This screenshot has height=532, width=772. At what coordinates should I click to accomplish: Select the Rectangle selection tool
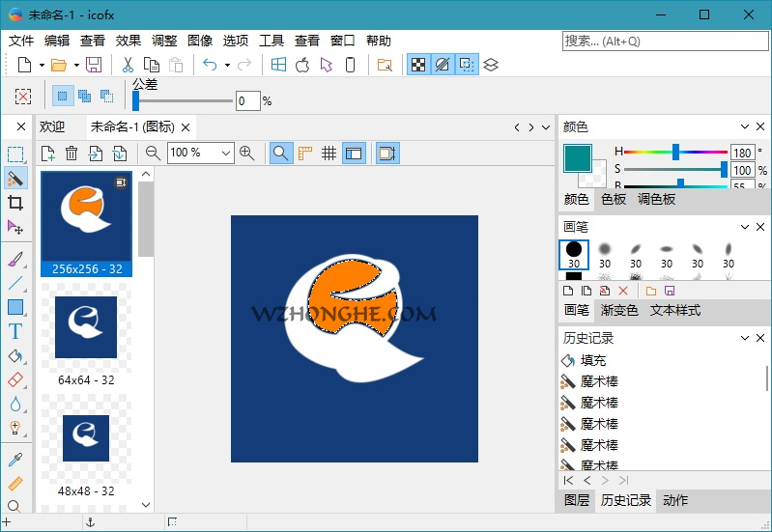(15, 154)
